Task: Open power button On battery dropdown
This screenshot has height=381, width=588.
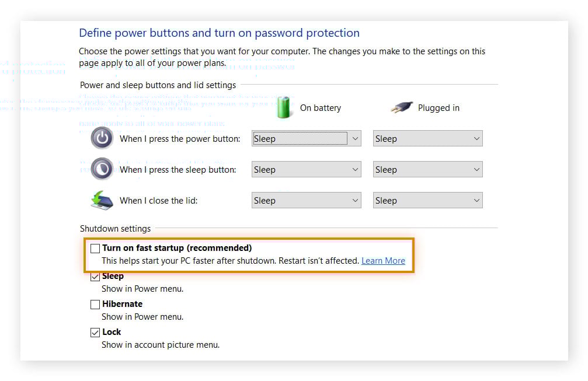Action: (307, 139)
